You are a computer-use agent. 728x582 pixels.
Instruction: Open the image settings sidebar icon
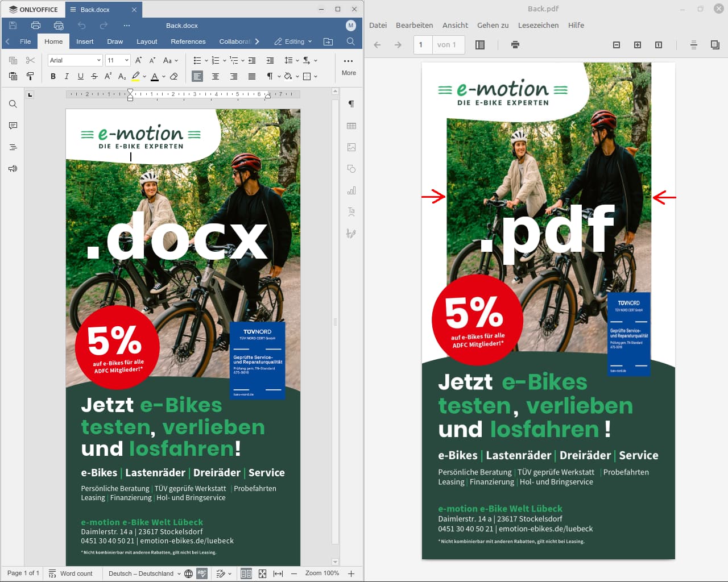coord(351,147)
